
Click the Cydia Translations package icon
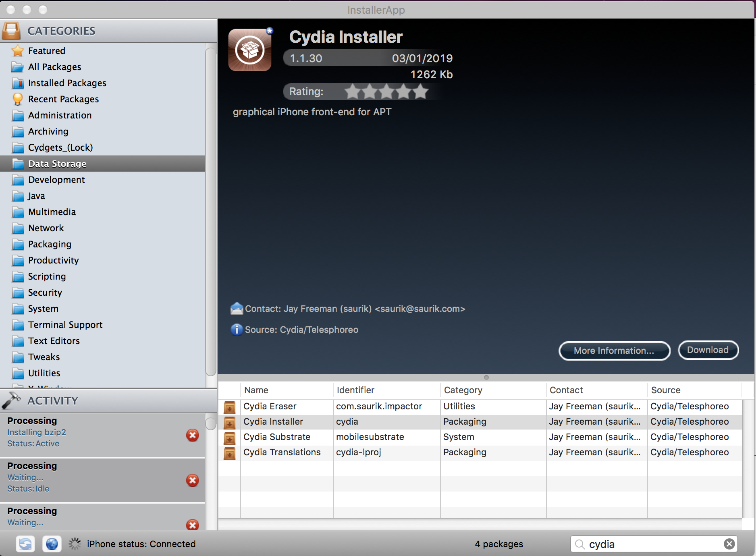tap(230, 453)
